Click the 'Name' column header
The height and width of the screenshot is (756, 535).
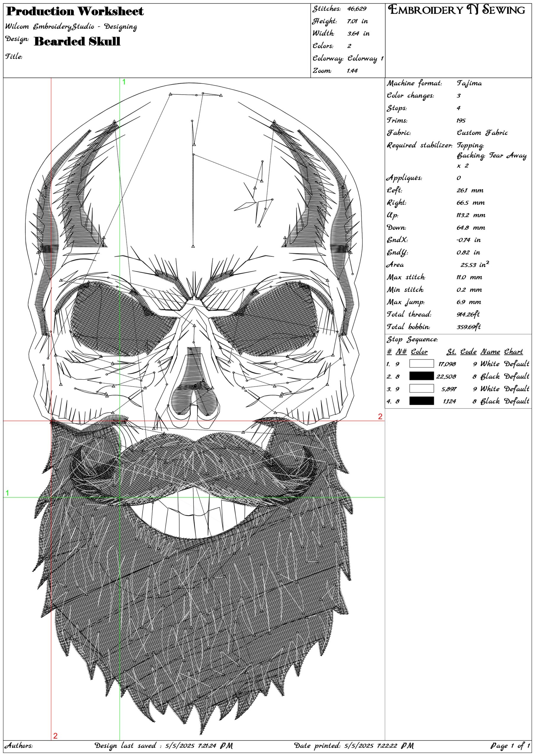490,352
